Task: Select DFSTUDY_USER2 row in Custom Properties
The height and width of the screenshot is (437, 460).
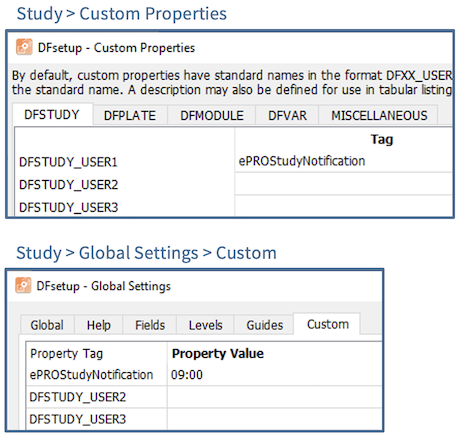Action: pos(69,185)
